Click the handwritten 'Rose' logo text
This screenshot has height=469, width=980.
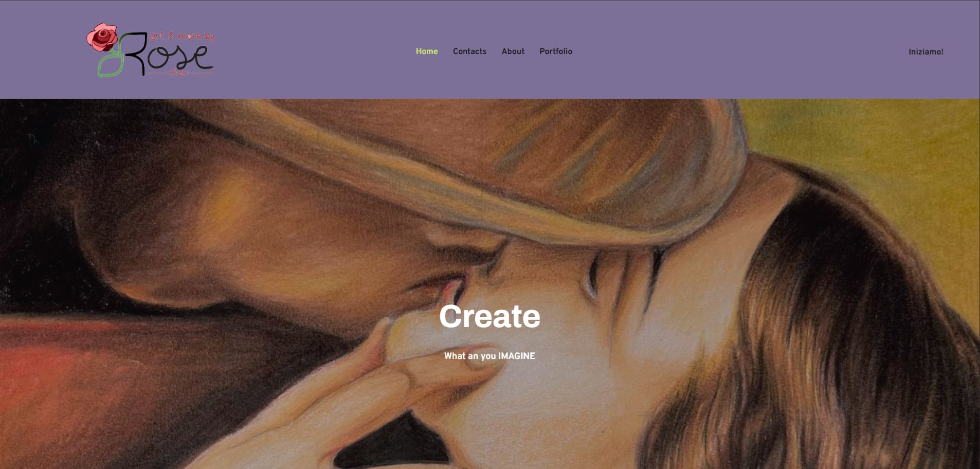click(x=169, y=54)
